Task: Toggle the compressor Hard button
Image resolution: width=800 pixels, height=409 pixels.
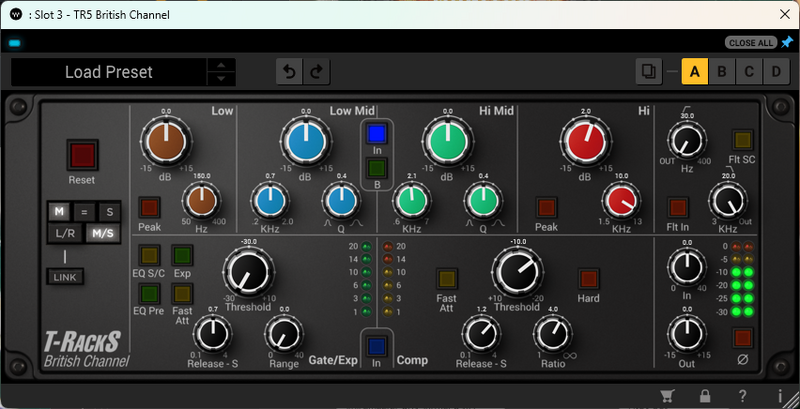Action: coord(588,278)
